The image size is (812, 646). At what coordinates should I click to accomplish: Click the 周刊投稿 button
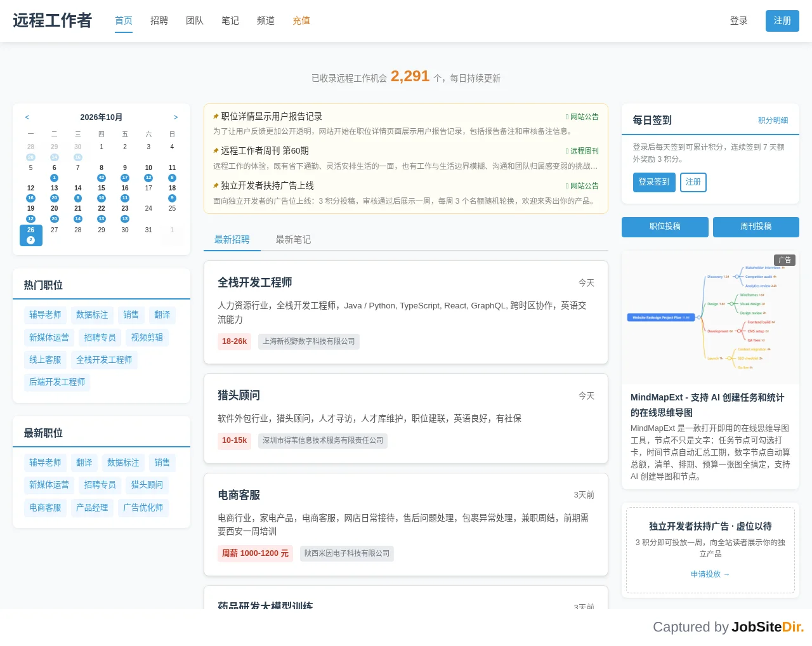tap(756, 227)
